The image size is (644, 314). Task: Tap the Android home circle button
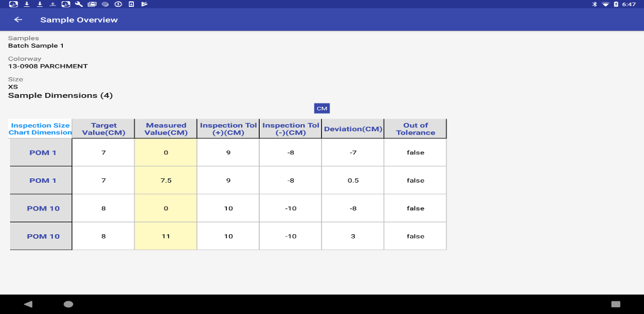click(x=69, y=304)
